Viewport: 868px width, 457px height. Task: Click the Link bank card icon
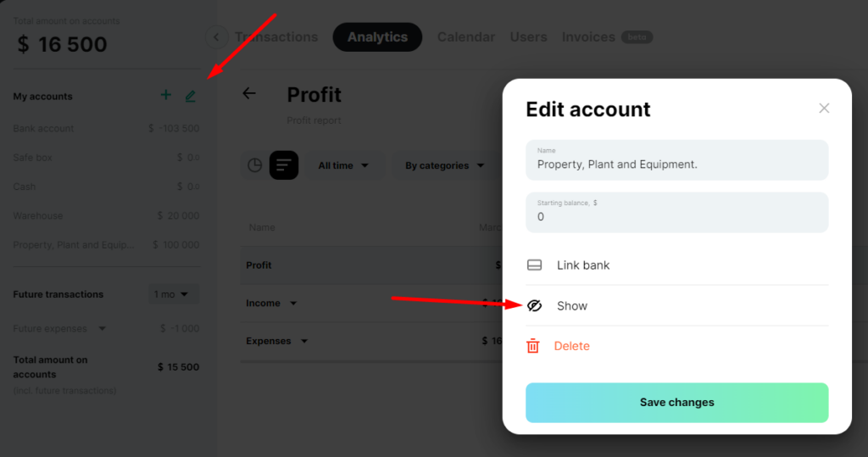[534, 265]
